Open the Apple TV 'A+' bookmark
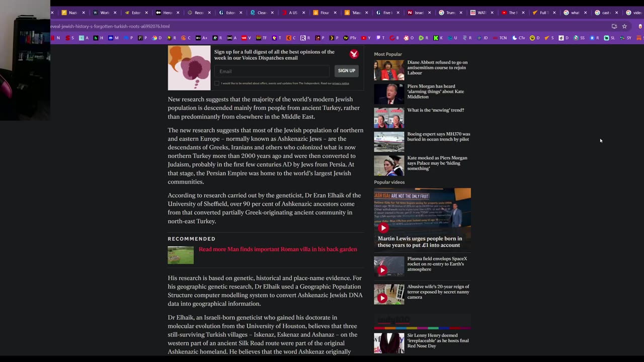Viewport: 644px width, 362px height. click(x=201, y=38)
